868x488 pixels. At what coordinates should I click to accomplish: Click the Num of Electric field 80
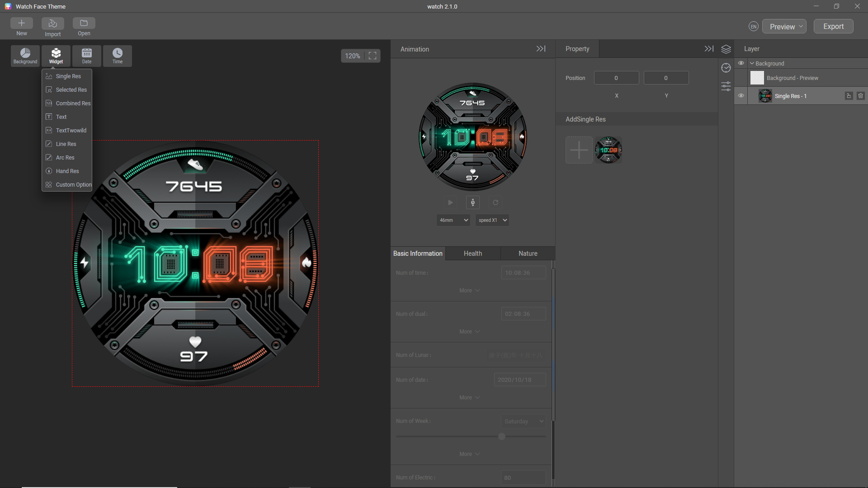(x=524, y=478)
